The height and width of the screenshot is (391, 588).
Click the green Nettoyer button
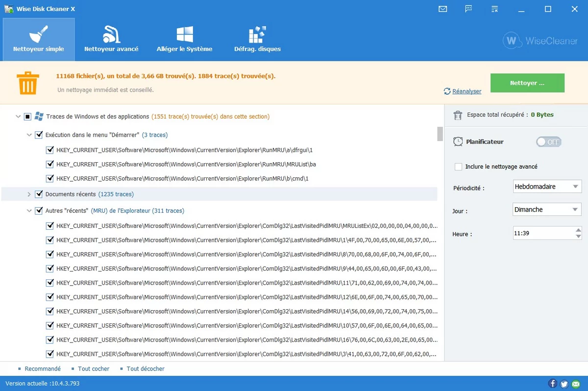tap(527, 83)
